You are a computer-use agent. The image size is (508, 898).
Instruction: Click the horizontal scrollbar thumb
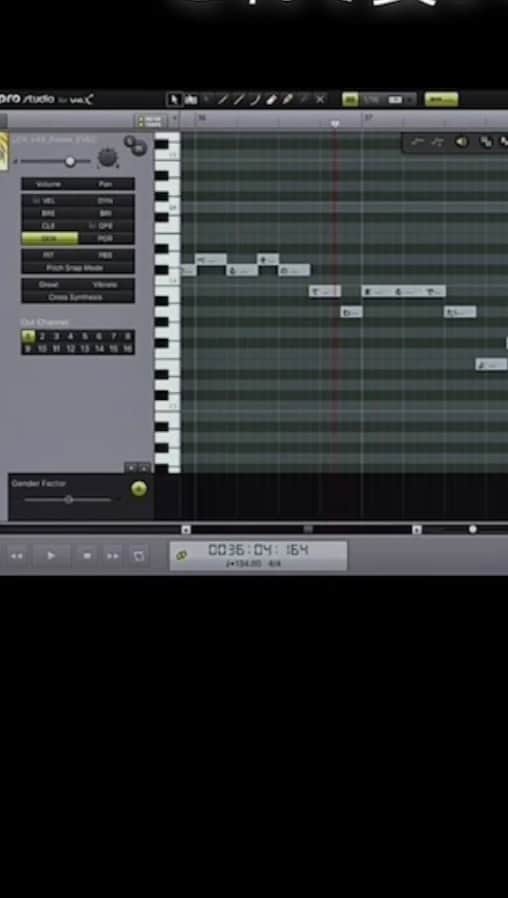[x=308, y=529]
